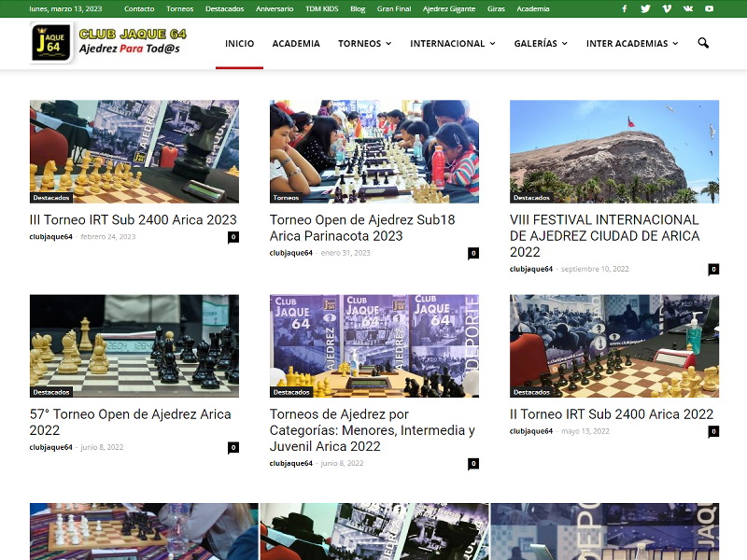Screen dimensions: 747x560
Task: Expand the Torneos dropdown menu
Action: pos(364,43)
